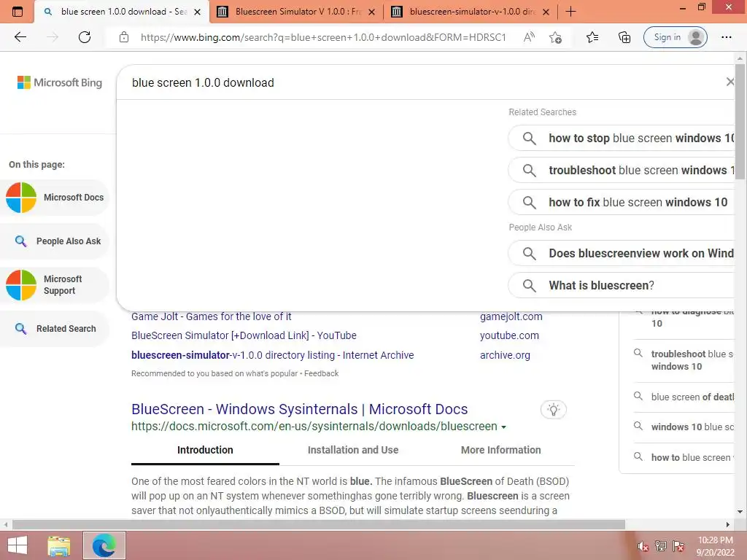Open BlueScreen Simulator YouTube link
The width and height of the screenshot is (747, 560).
point(244,335)
